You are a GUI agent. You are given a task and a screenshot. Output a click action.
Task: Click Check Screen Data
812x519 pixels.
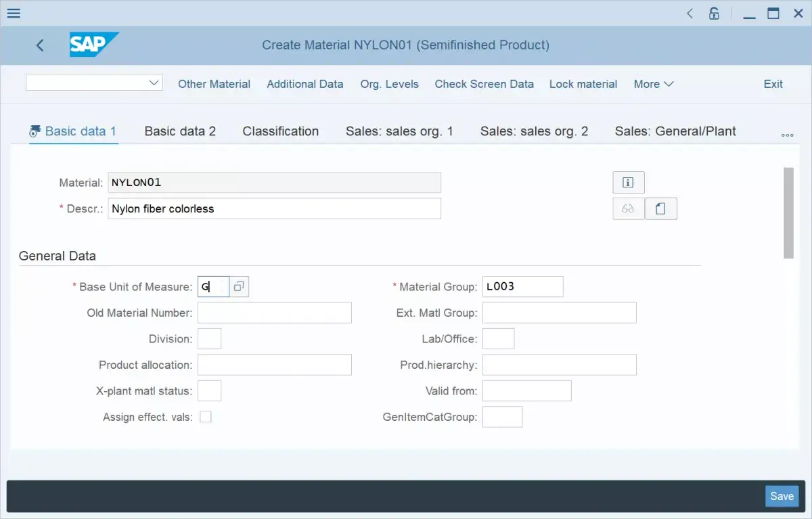pyautogui.click(x=484, y=84)
